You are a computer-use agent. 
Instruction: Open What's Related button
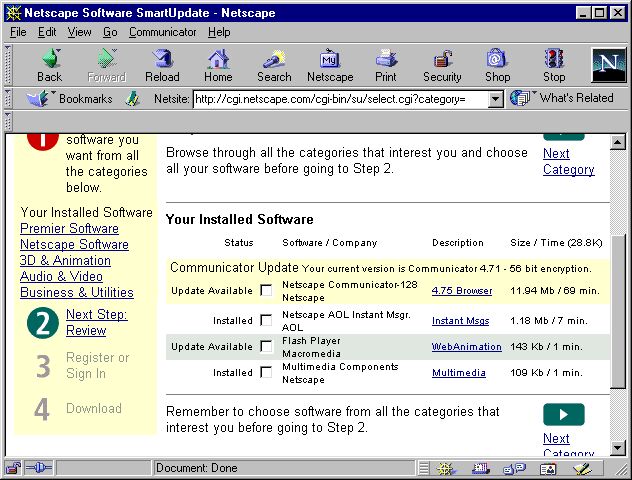562,98
